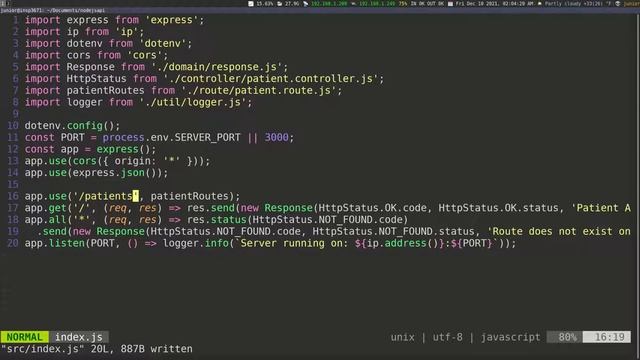Screen dimensions: 640x360
Task: Click the './route/patient.route.js' import path
Action: pos(258,91)
